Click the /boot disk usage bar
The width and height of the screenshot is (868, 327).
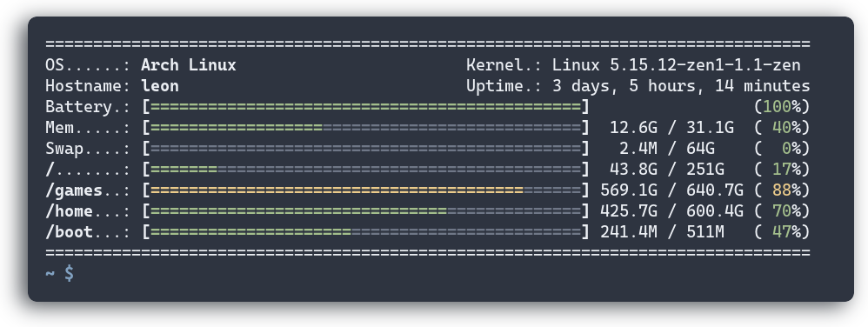pyautogui.click(x=366, y=232)
